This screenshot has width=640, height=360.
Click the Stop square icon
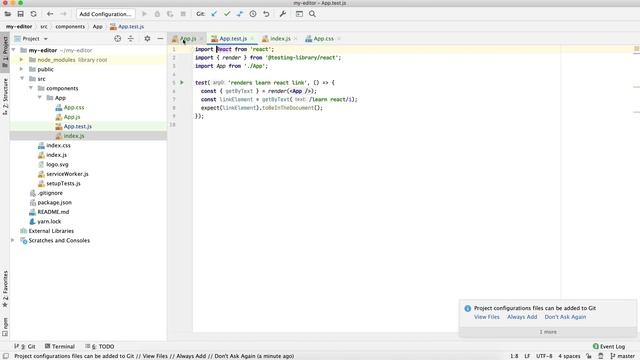[x=183, y=14]
